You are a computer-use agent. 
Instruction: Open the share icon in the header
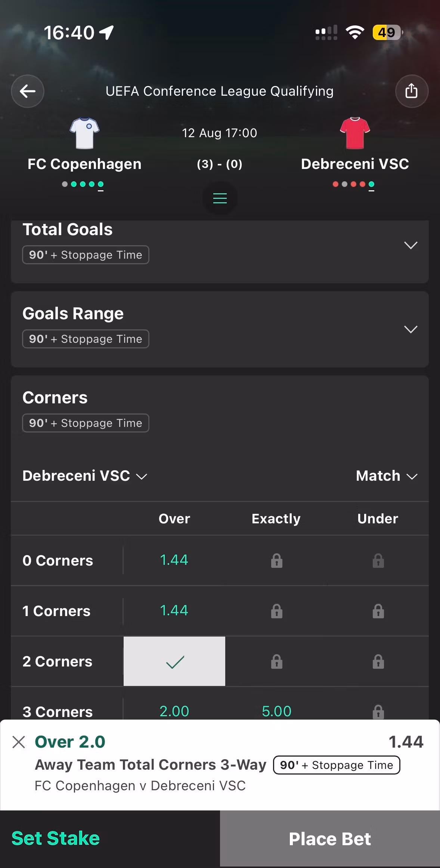[x=412, y=91]
